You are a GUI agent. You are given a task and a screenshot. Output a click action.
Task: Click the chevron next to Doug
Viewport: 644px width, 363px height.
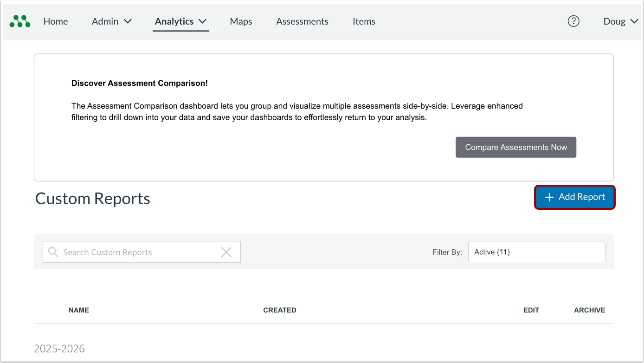point(635,21)
